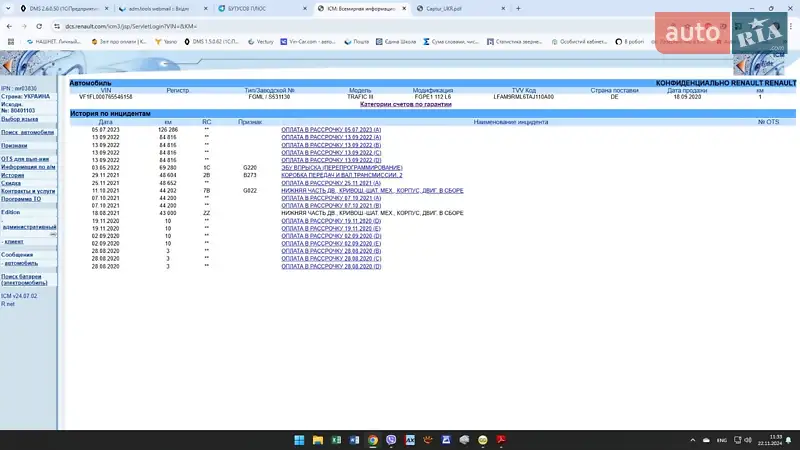Open Єдина Школа bookmark

tap(396, 41)
